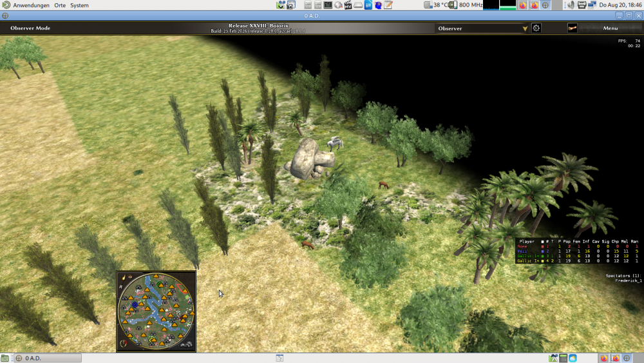Click spectator name Frederick_1
The image size is (644, 363).
[x=629, y=280]
